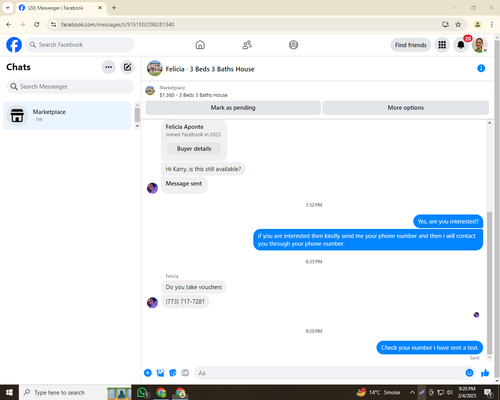The image size is (500, 400).
Task: Click 'Check your number i have sent a text' message
Action: tap(430, 348)
